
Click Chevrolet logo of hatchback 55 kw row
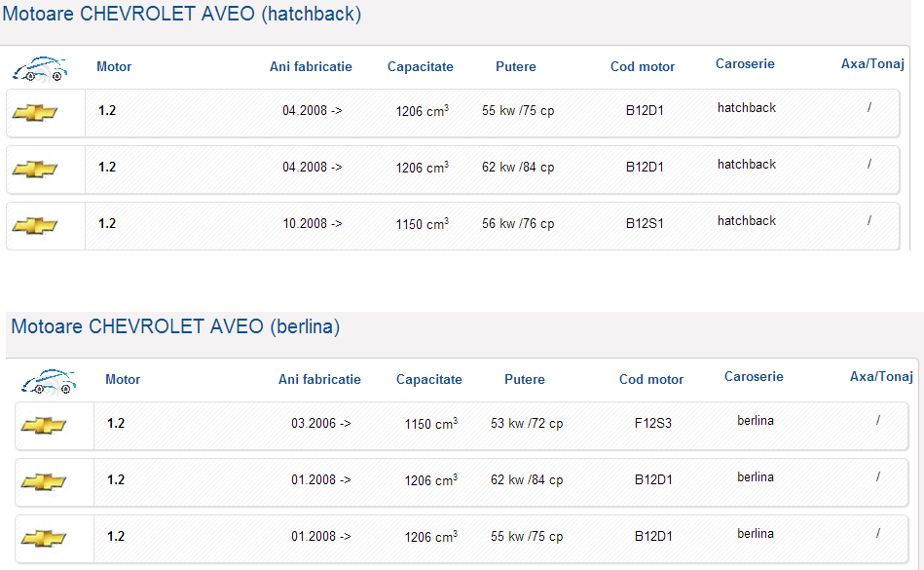click(x=35, y=113)
